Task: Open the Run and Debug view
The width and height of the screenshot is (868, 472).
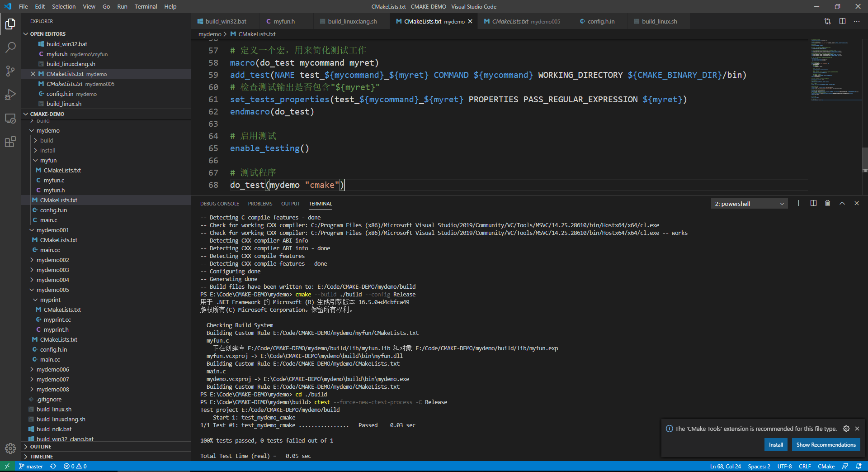Action: (10, 95)
